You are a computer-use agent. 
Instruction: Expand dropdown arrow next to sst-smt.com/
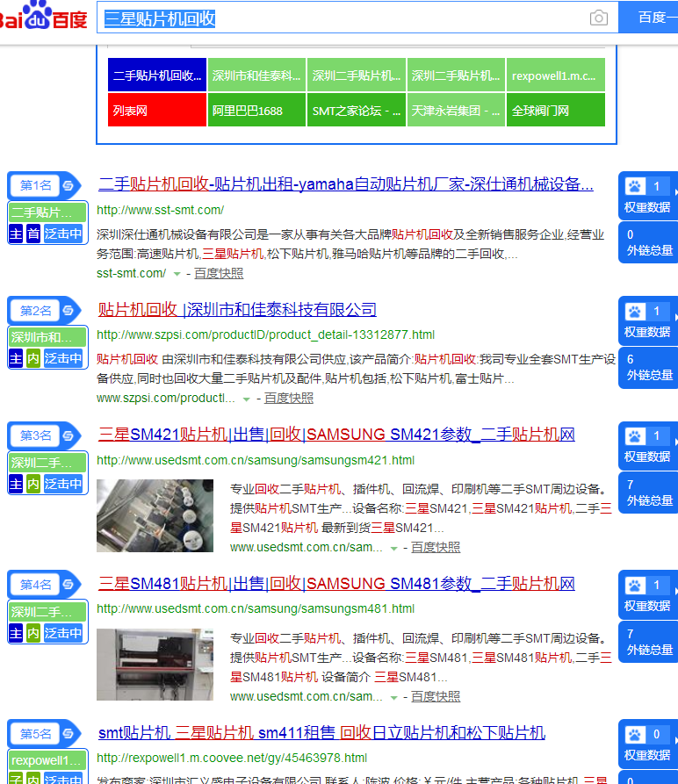click(x=177, y=274)
